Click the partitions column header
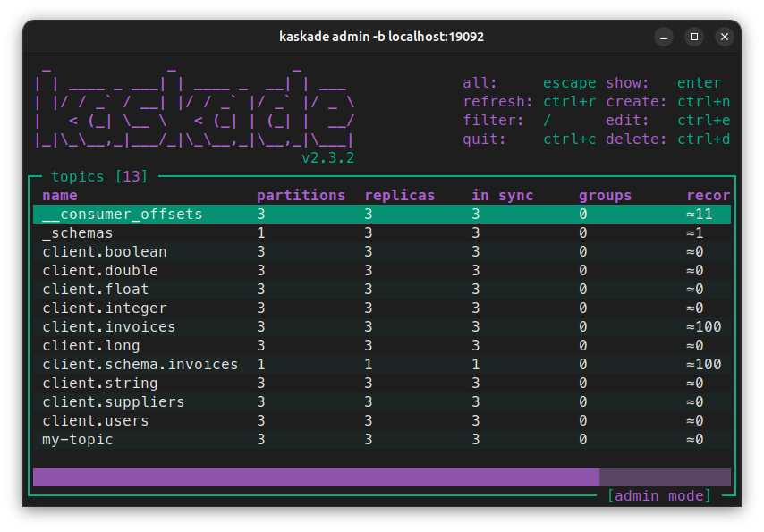764x532 pixels. point(301,196)
